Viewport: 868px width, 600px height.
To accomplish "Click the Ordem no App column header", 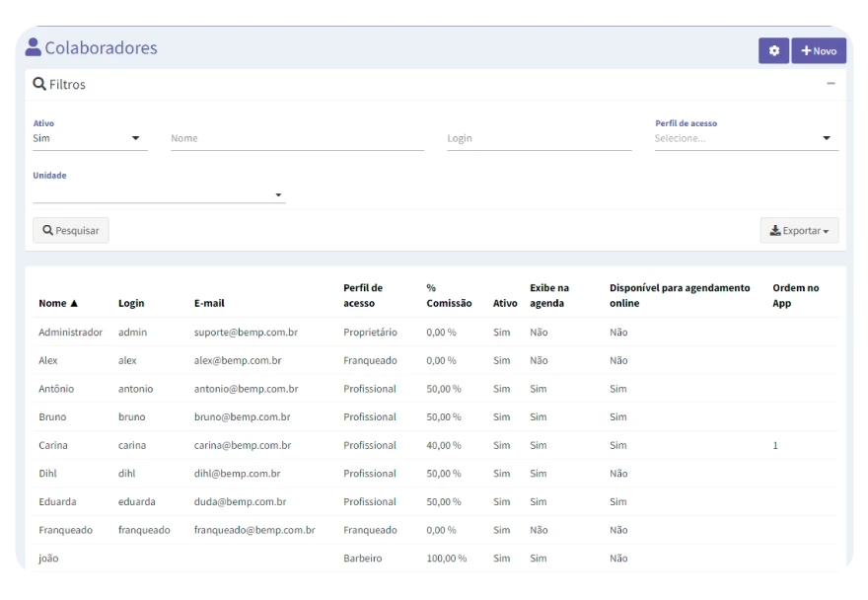I will click(x=795, y=295).
